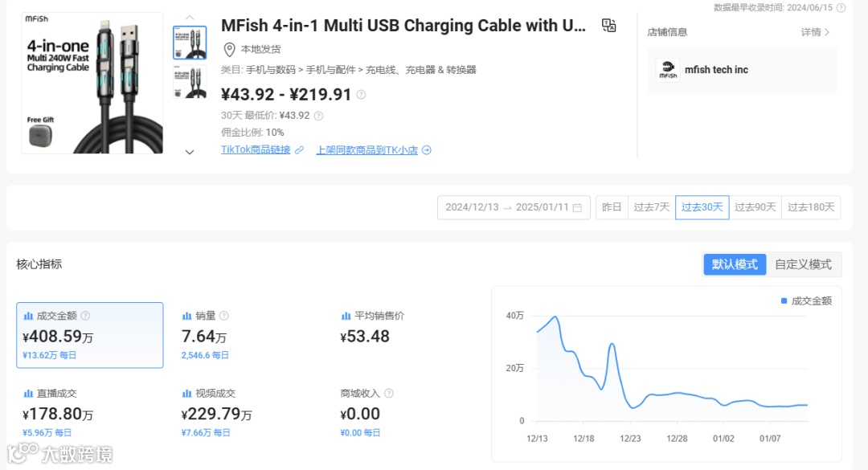Toggle 成交金额 legend in chart

[806, 300]
